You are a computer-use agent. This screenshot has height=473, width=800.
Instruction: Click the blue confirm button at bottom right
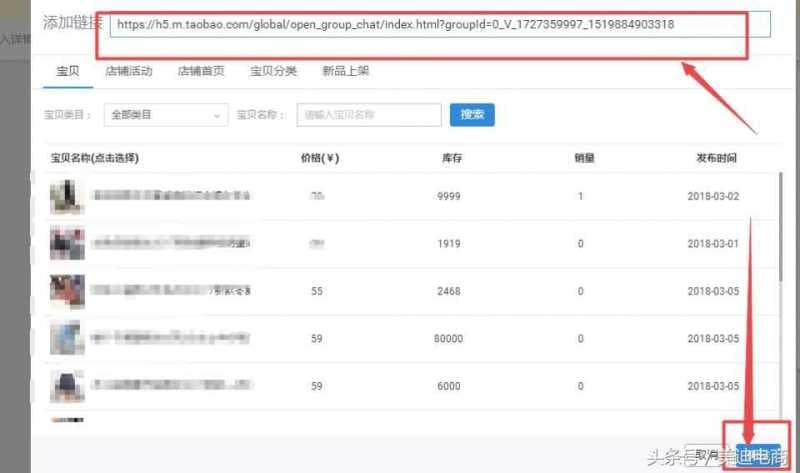click(x=758, y=455)
